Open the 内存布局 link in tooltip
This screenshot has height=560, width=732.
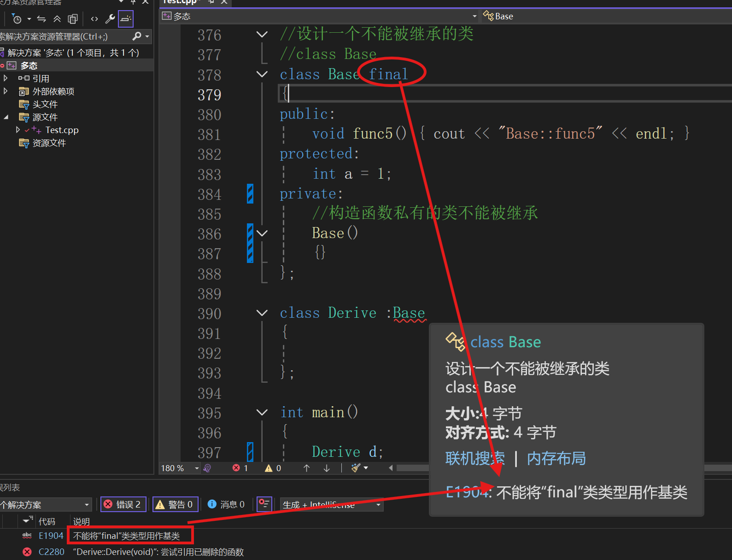[556, 459]
